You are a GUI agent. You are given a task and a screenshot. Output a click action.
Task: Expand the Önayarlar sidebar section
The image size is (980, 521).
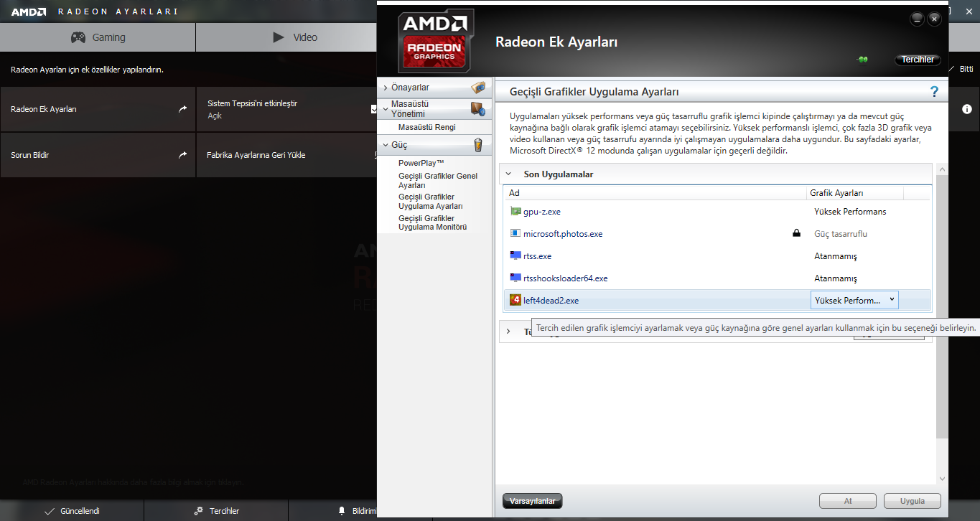(386, 88)
